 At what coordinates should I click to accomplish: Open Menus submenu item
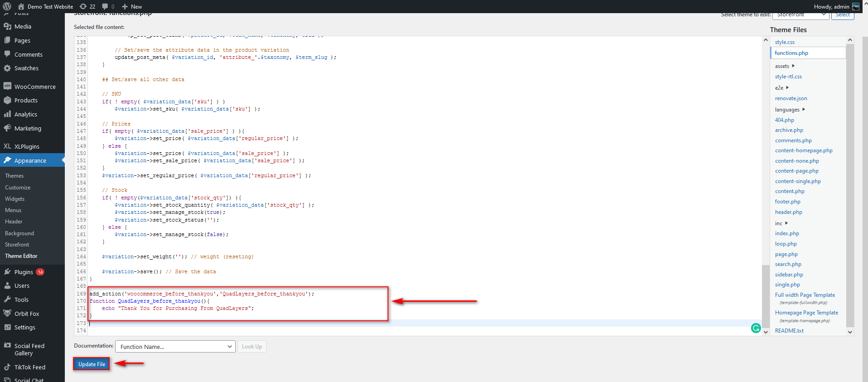tap(13, 210)
